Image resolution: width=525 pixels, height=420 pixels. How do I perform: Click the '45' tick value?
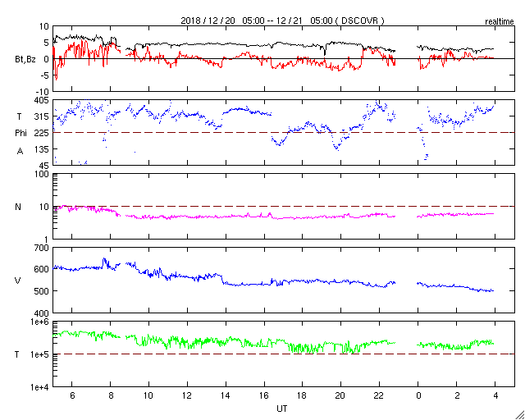(44, 166)
